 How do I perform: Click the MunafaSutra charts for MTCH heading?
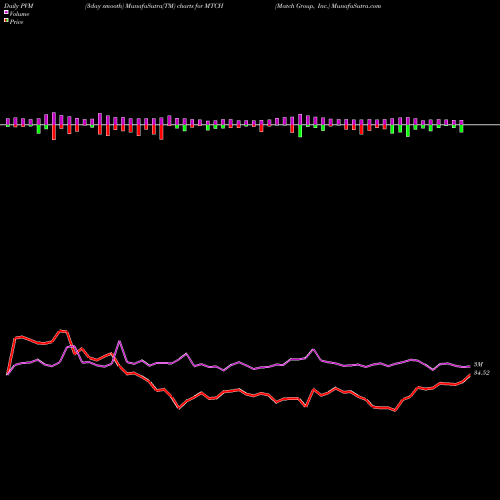click(x=154, y=6)
